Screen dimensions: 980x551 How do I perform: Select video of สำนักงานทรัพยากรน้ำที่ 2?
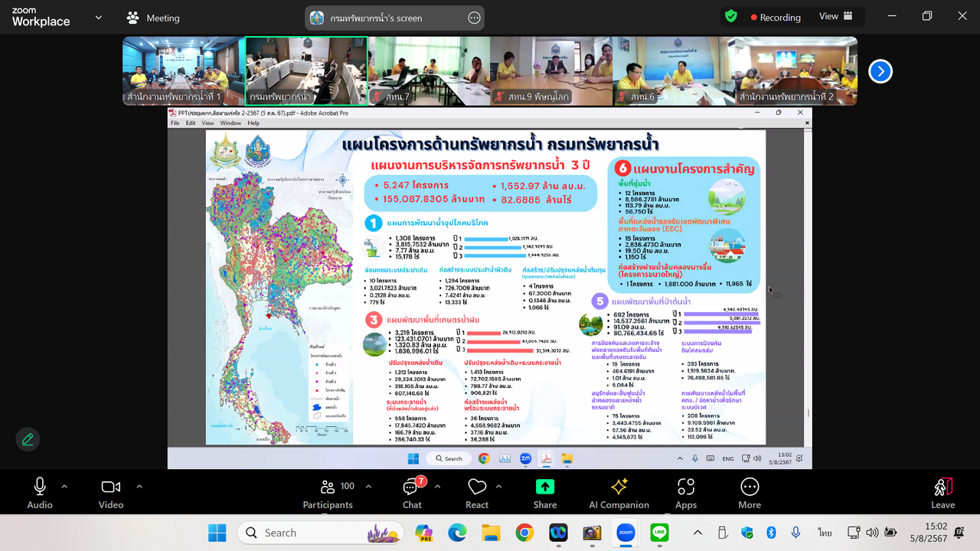796,71
